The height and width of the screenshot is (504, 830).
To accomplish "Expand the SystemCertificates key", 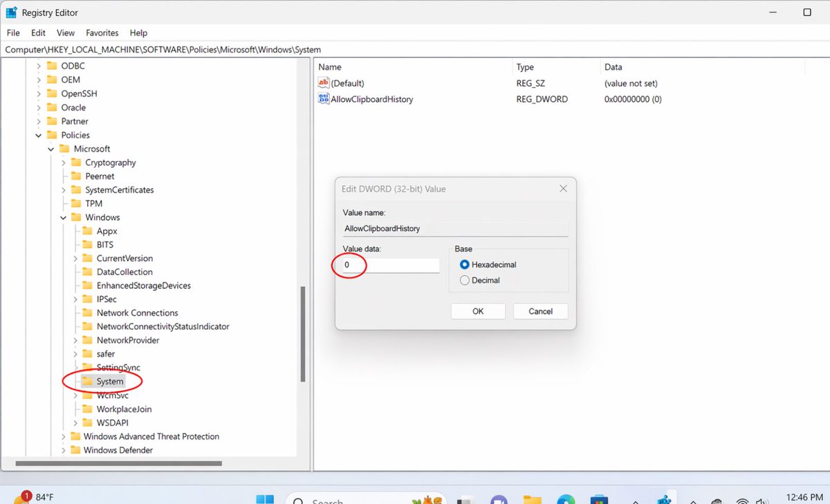I will click(64, 190).
